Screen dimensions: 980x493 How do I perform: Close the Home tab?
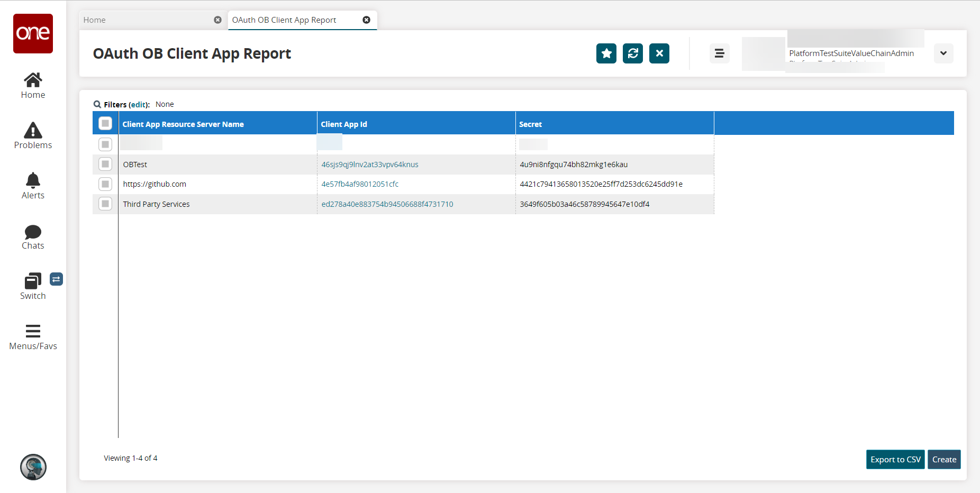coord(217,20)
